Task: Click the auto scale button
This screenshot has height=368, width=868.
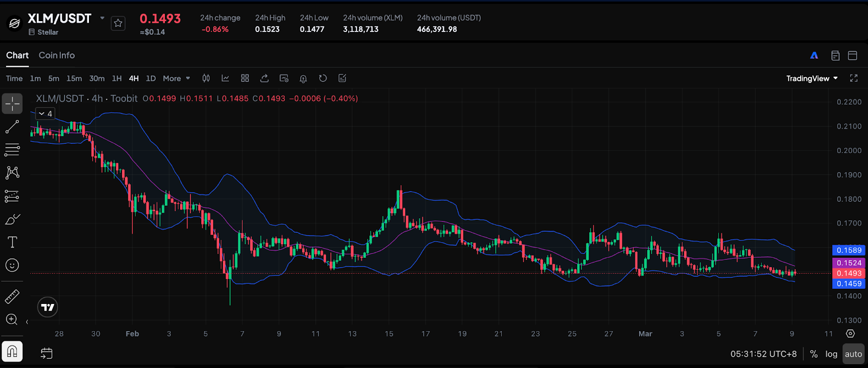Action: (853, 354)
